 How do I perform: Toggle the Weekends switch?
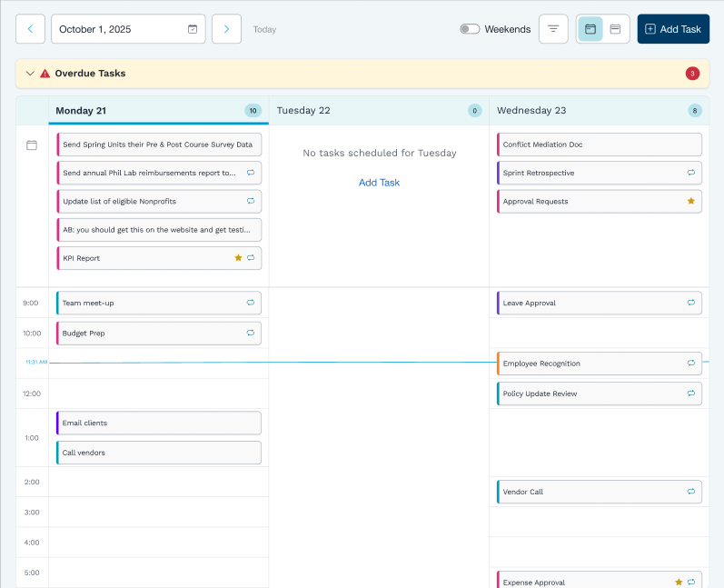(x=470, y=29)
